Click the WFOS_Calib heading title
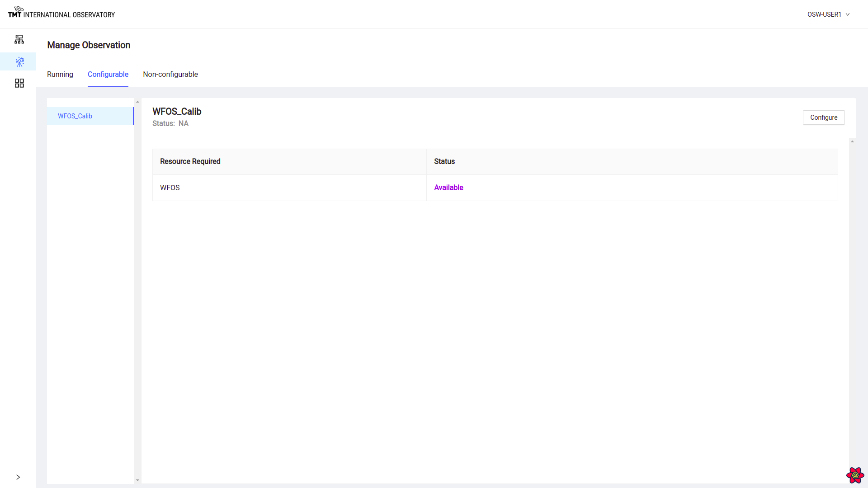Screen dimensions: 868x488 point(177,111)
